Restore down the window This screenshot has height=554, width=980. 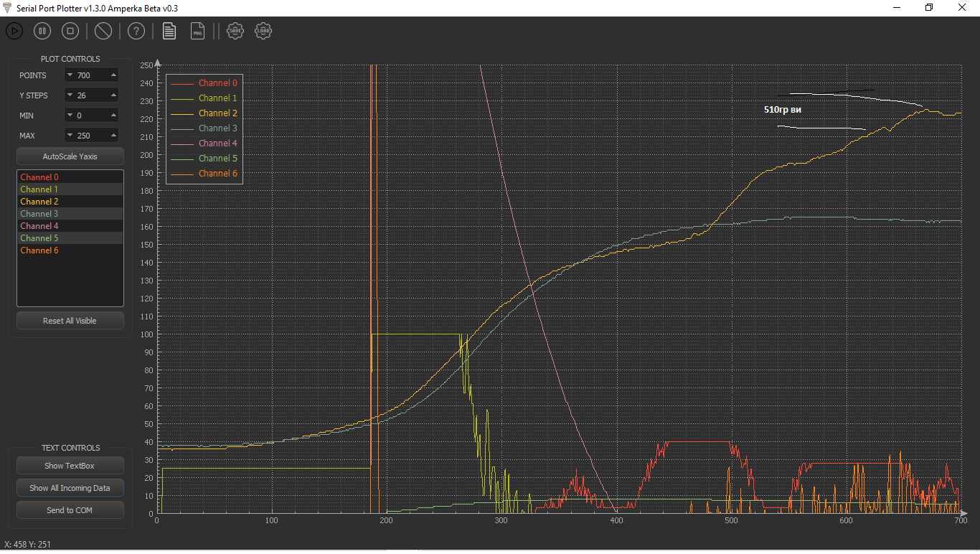pos(929,8)
